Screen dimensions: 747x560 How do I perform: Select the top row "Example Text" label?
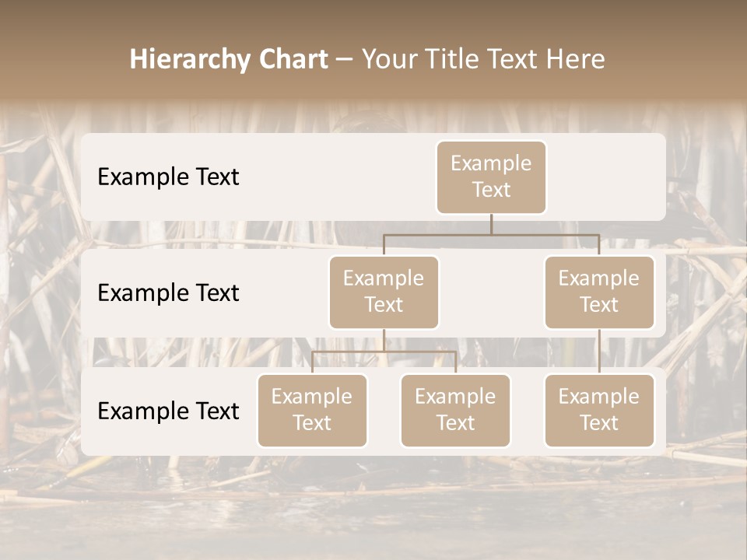(x=168, y=177)
